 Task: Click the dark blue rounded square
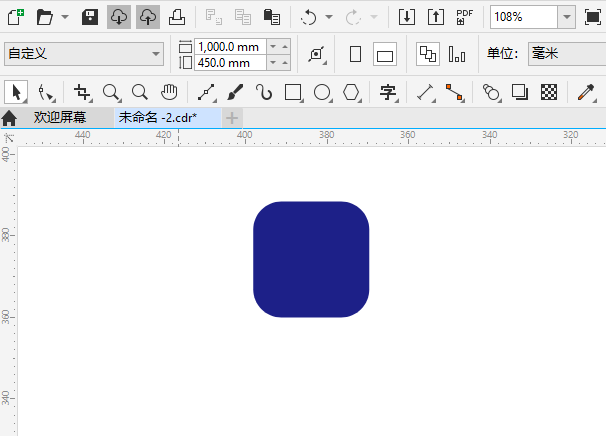(311, 259)
